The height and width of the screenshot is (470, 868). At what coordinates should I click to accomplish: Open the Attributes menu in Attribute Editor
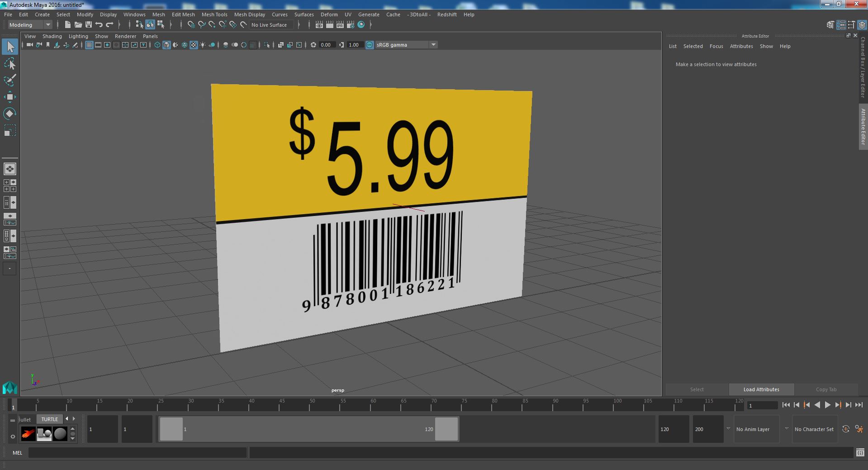coord(741,46)
